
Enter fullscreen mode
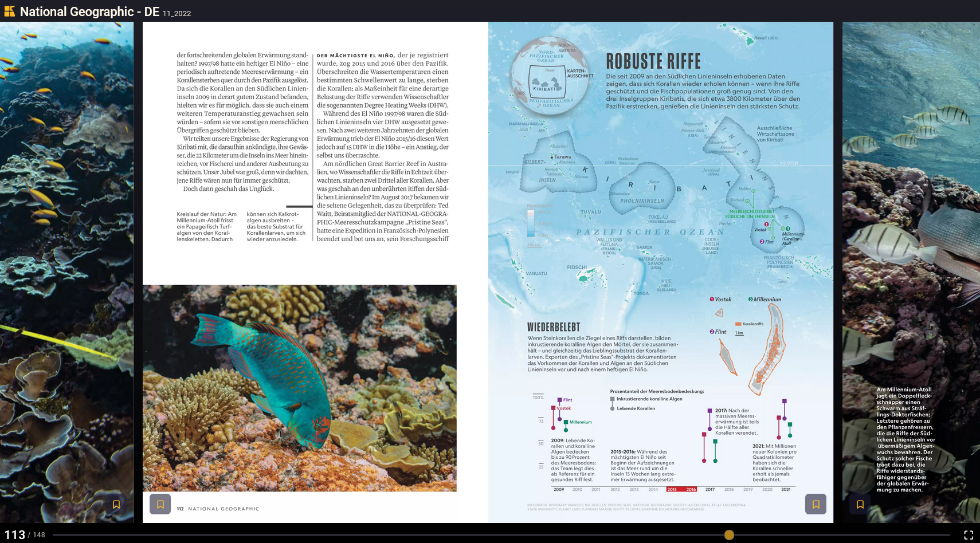coord(969,535)
